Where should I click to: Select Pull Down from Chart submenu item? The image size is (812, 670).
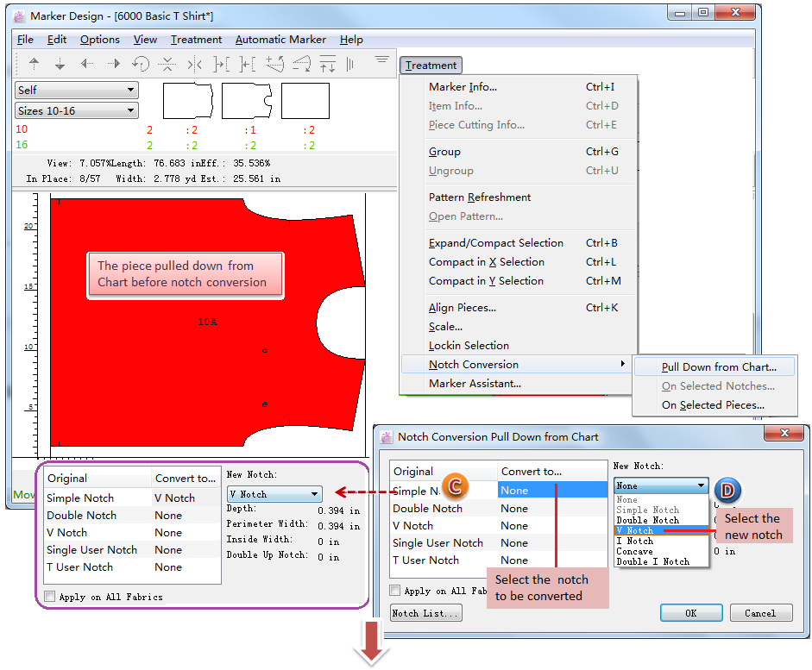[x=718, y=367]
